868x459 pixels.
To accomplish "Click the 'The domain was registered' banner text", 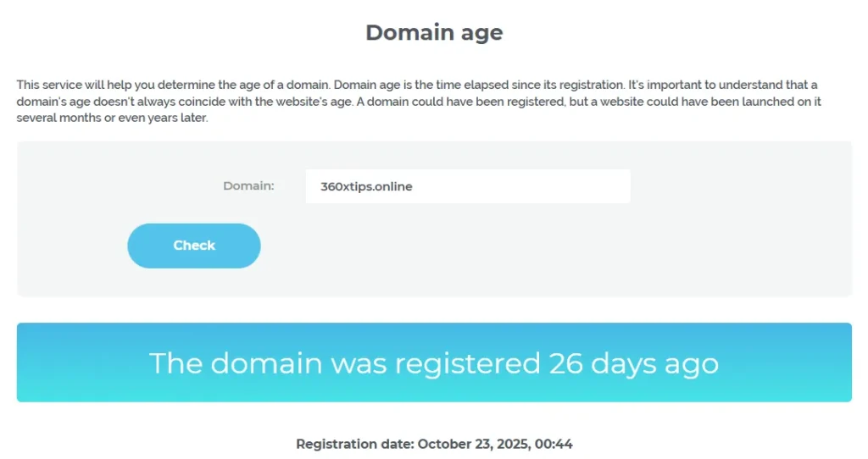I will (x=344, y=362).
